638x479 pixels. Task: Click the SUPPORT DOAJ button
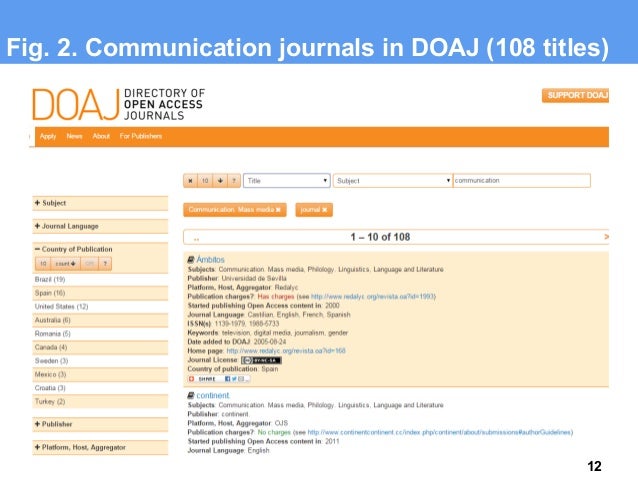point(575,95)
